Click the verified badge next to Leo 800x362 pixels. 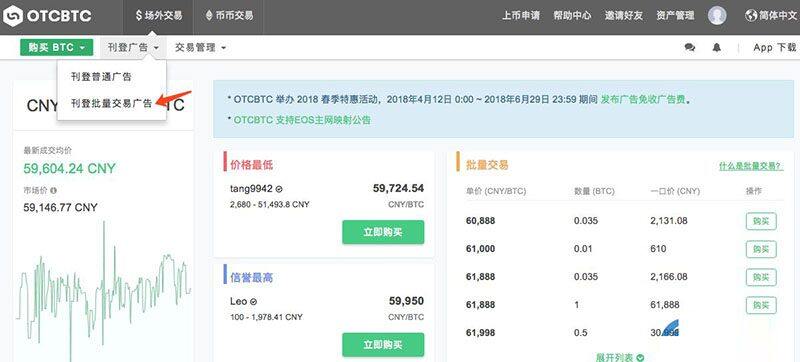click(x=254, y=301)
